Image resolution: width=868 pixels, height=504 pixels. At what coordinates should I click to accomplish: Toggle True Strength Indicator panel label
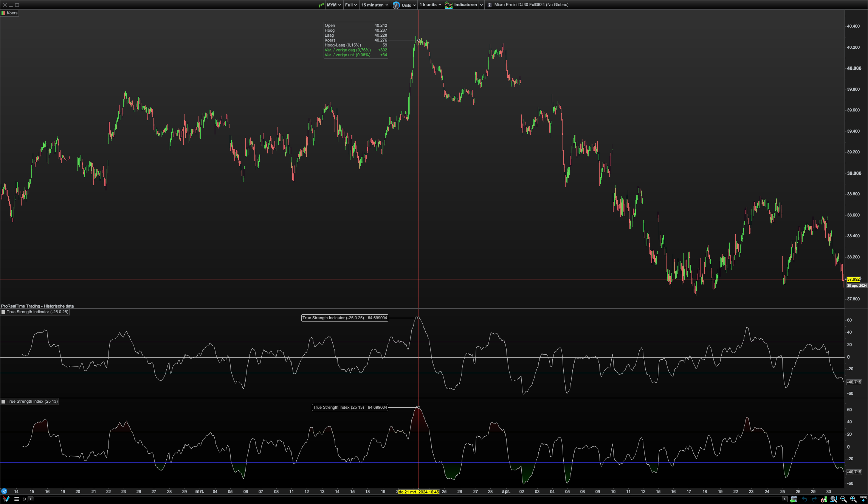point(35,312)
